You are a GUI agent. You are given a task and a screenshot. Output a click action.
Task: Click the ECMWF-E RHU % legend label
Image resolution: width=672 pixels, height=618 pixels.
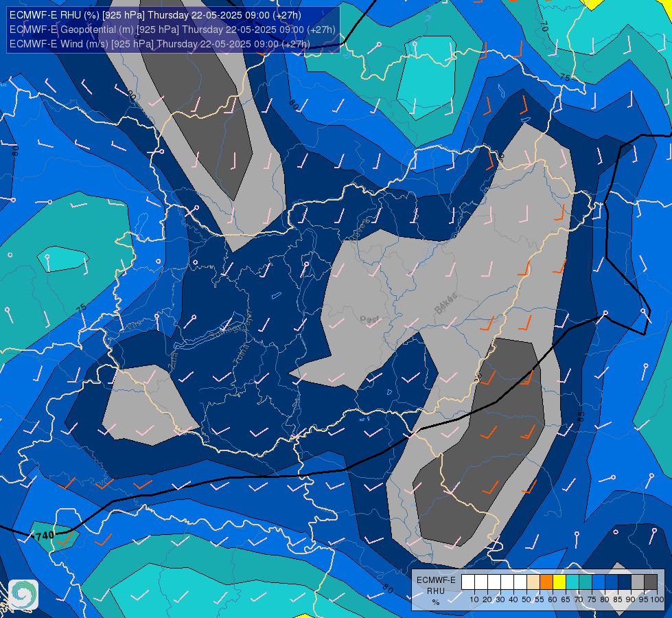pyautogui.click(x=436, y=591)
